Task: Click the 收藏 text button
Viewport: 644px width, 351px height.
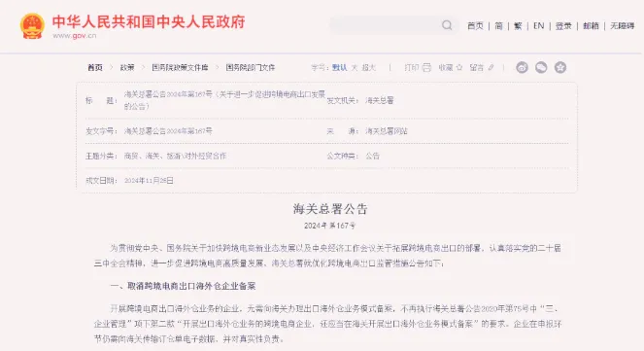Action: click(446, 67)
